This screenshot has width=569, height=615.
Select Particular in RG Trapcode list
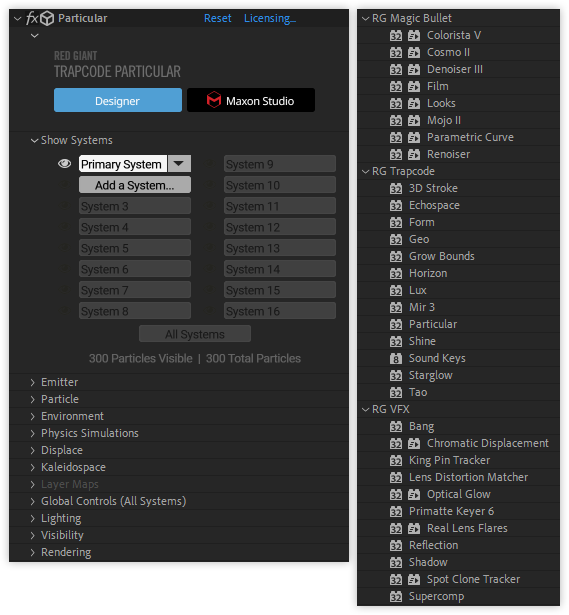click(433, 324)
